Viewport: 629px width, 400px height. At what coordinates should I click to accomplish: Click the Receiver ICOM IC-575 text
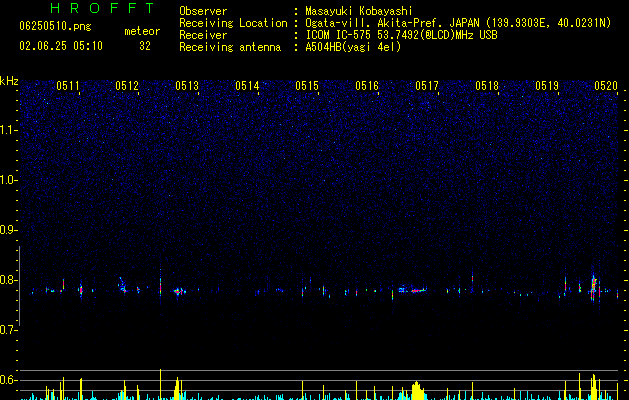coord(401,35)
